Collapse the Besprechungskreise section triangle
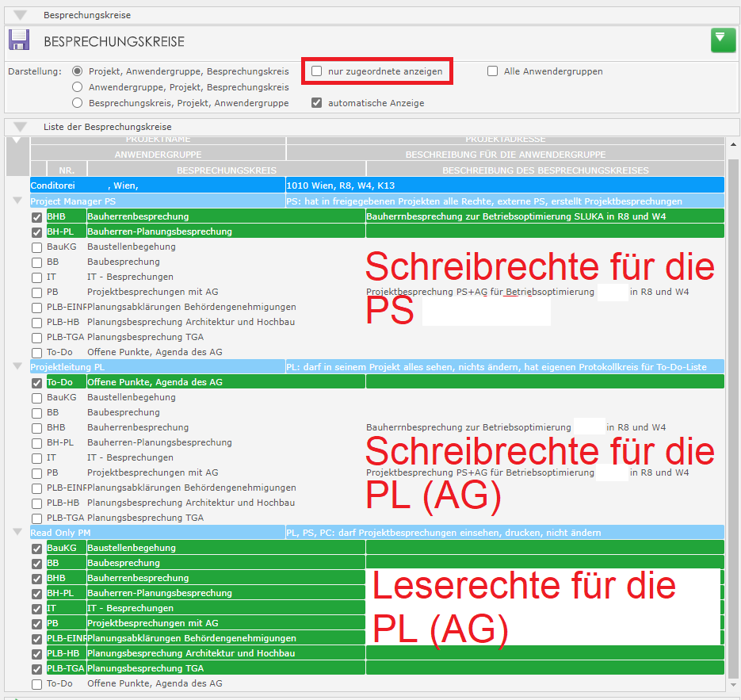The image size is (741, 700). (x=21, y=15)
